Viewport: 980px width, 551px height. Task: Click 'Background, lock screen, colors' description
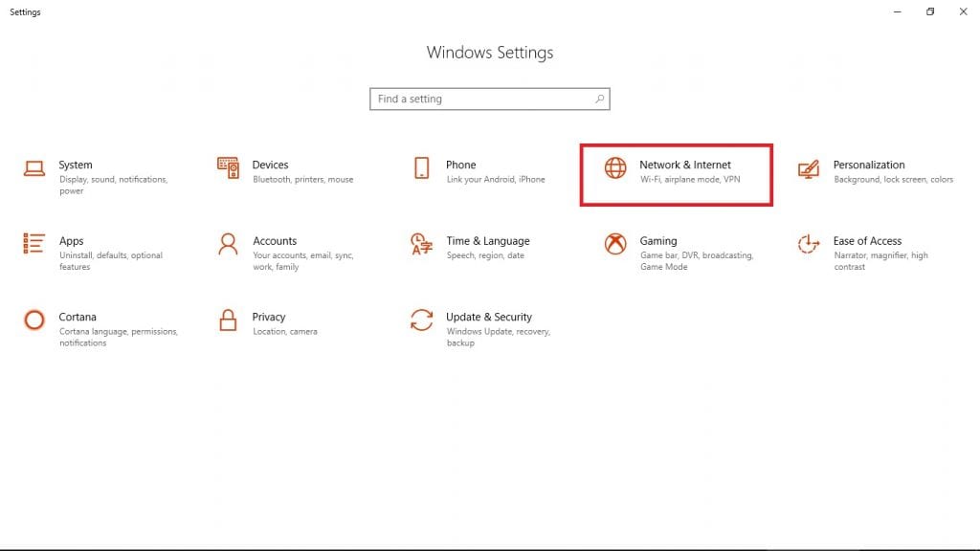[x=893, y=180]
